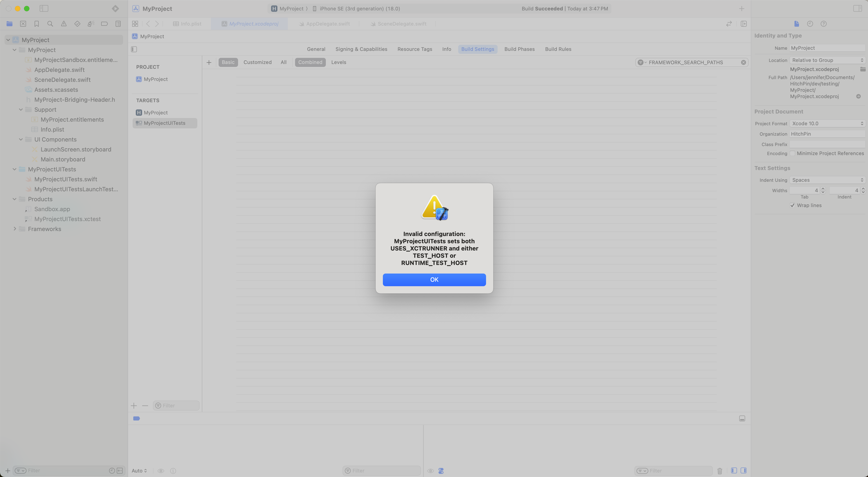This screenshot has width=868, height=477.
Task: Collapse the MyProjectUITests group
Action: [x=14, y=169]
